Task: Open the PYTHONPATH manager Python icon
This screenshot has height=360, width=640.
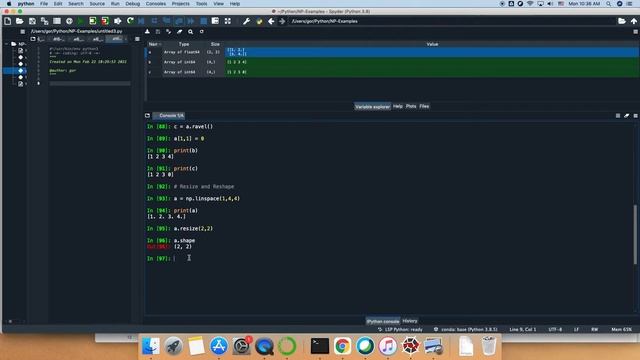Action: coord(259,21)
